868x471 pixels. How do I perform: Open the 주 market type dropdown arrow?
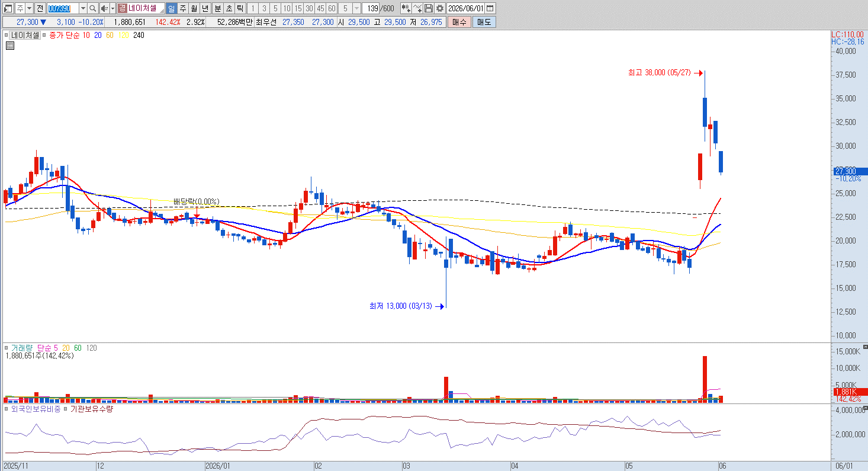pyautogui.click(x=29, y=8)
